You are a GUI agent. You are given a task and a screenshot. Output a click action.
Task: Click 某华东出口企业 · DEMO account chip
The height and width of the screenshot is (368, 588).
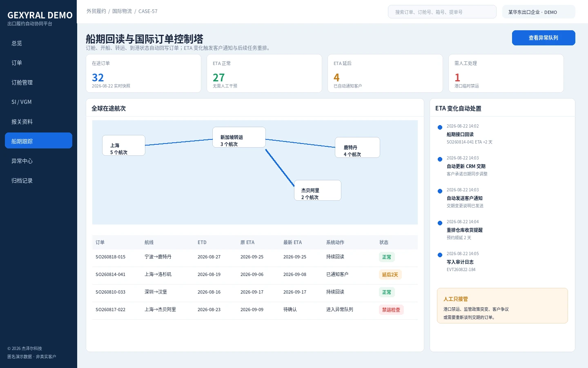pyautogui.click(x=539, y=12)
